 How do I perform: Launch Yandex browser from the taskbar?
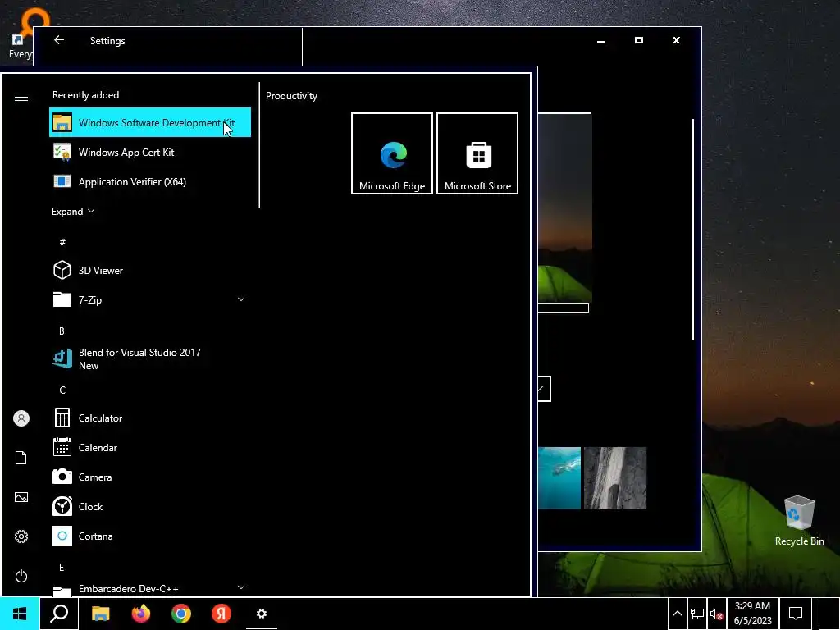(x=221, y=614)
